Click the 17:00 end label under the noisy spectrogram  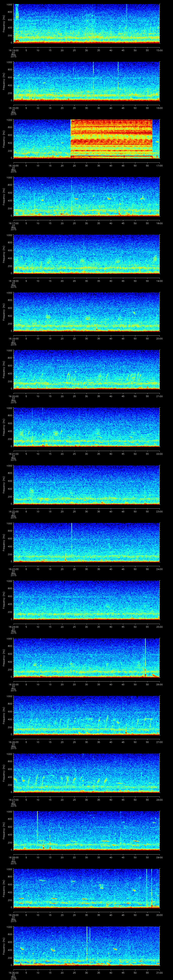pos(159,166)
